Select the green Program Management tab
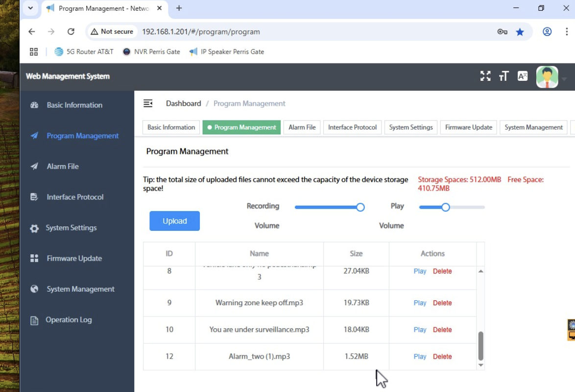This screenshot has width=575, height=392. pos(241,127)
